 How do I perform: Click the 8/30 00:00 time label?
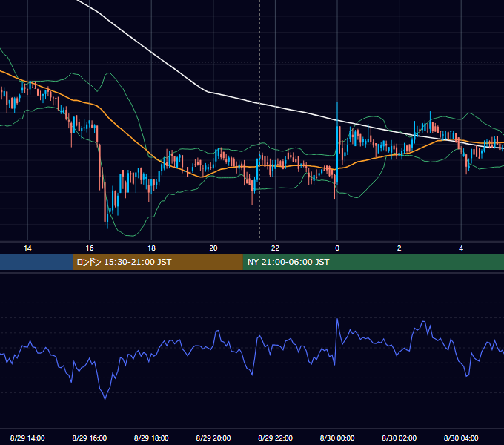pyautogui.click(x=337, y=438)
